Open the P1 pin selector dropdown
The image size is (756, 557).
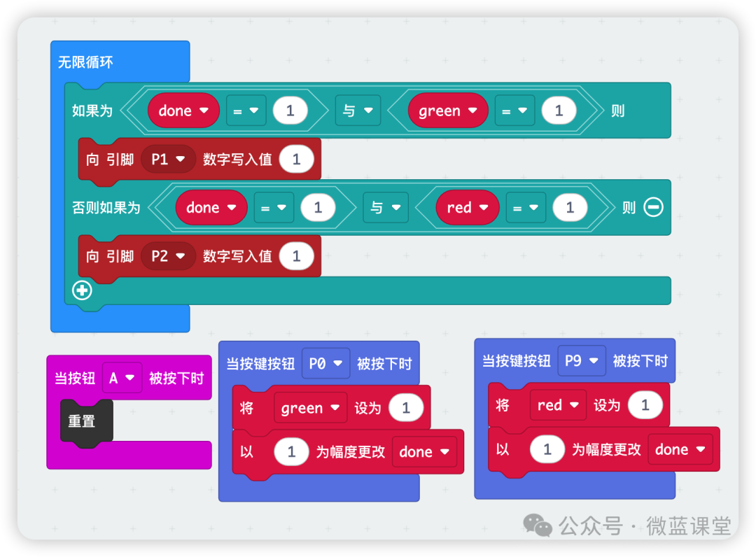168,159
